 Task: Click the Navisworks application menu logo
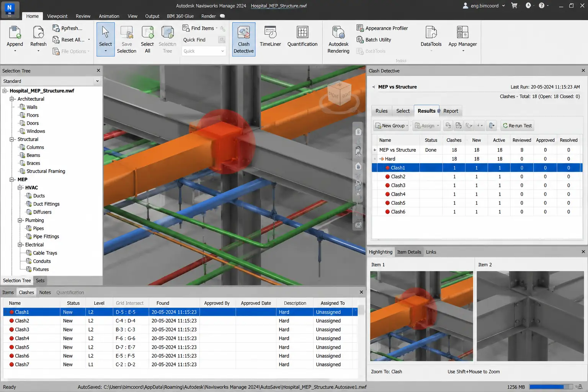click(x=10, y=9)
